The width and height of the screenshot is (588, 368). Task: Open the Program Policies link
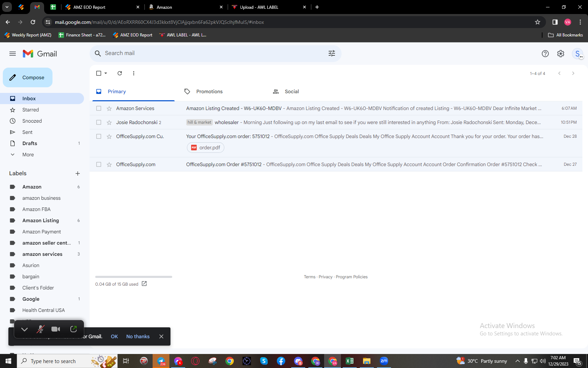352,277
